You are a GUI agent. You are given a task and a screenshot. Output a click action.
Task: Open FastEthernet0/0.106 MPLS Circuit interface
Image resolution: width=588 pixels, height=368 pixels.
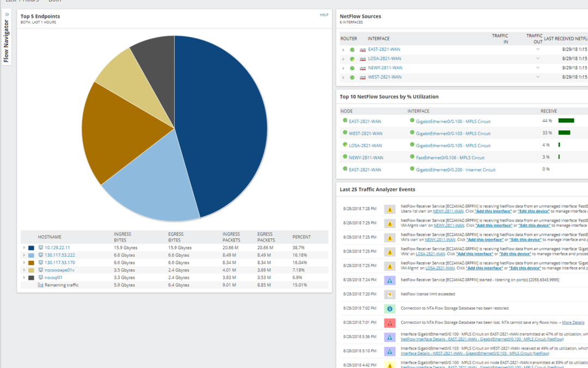coord(450,158)
